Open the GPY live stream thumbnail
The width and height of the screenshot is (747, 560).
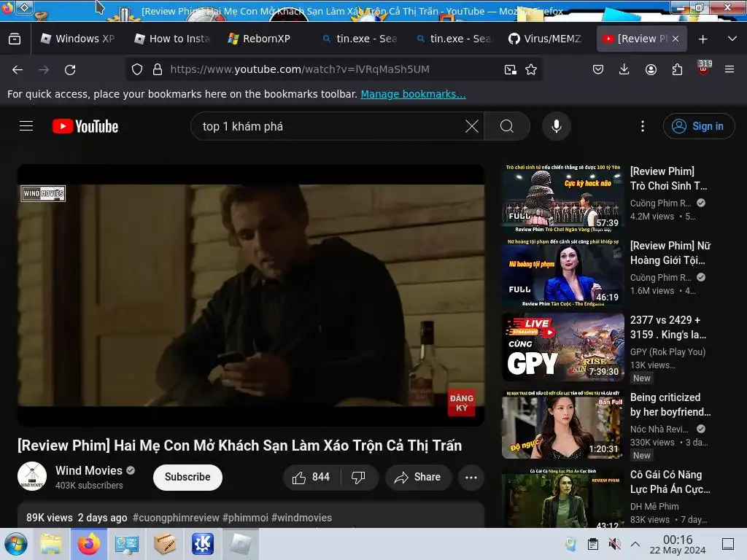coord(562,346)
